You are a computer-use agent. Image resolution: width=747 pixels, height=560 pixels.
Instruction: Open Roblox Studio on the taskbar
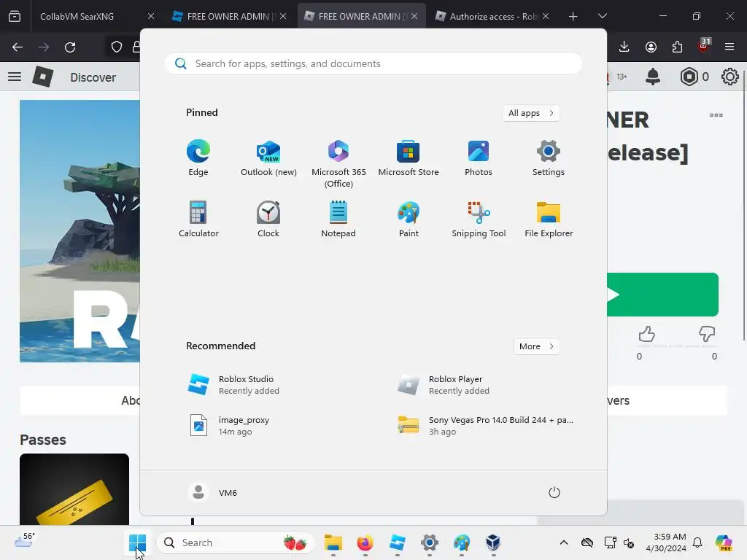click(x=397, y=542)
